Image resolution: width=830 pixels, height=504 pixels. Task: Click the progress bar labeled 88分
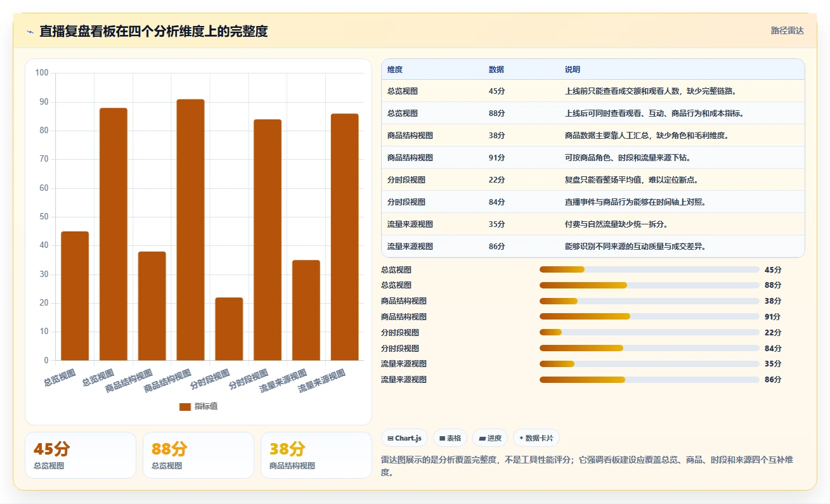pyautogui.click(x=649, y=285)
